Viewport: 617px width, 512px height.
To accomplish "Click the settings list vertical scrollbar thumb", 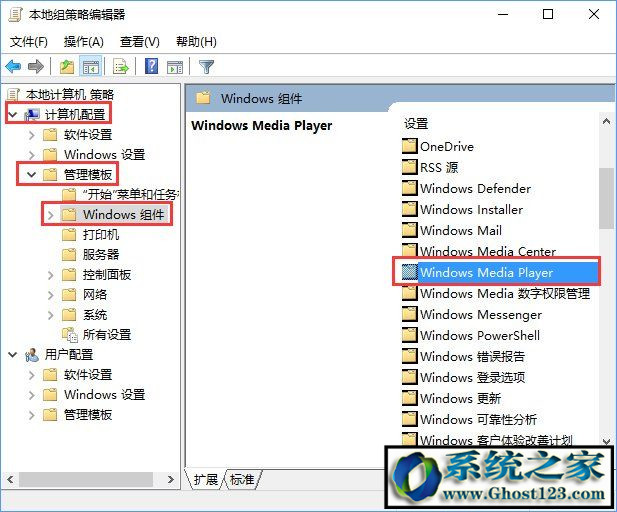I will pyautogui.click(x=606, y=198).
